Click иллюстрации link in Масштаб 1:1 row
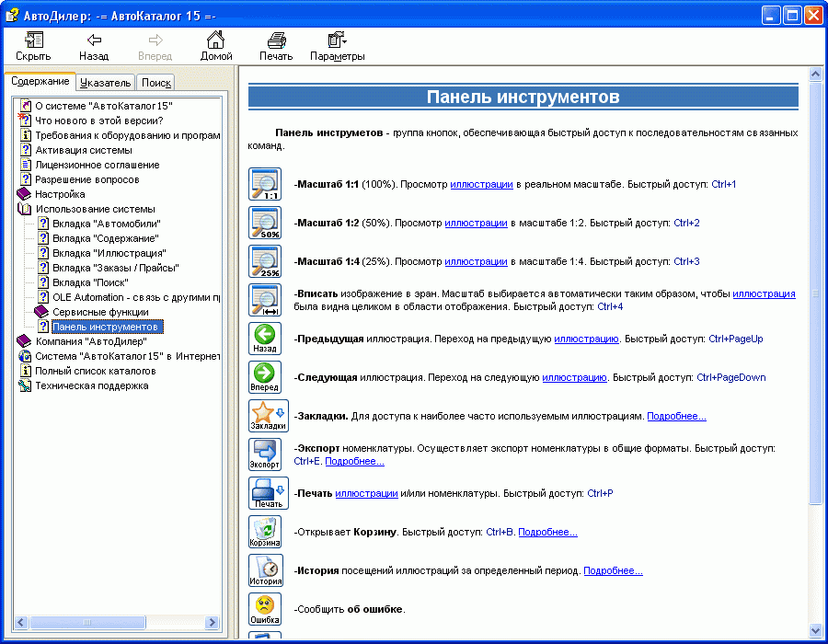 pyautogui.click(x=481, y=184)
